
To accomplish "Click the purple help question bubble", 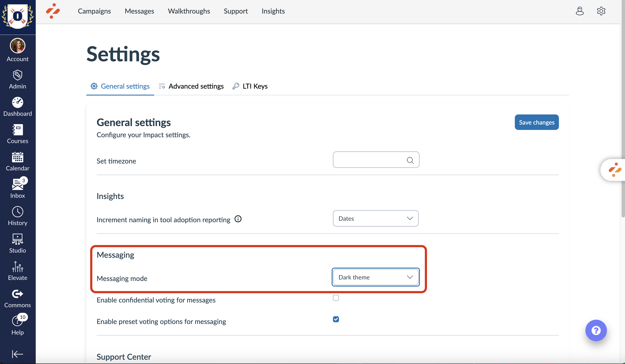I will (x=596, y=330).
